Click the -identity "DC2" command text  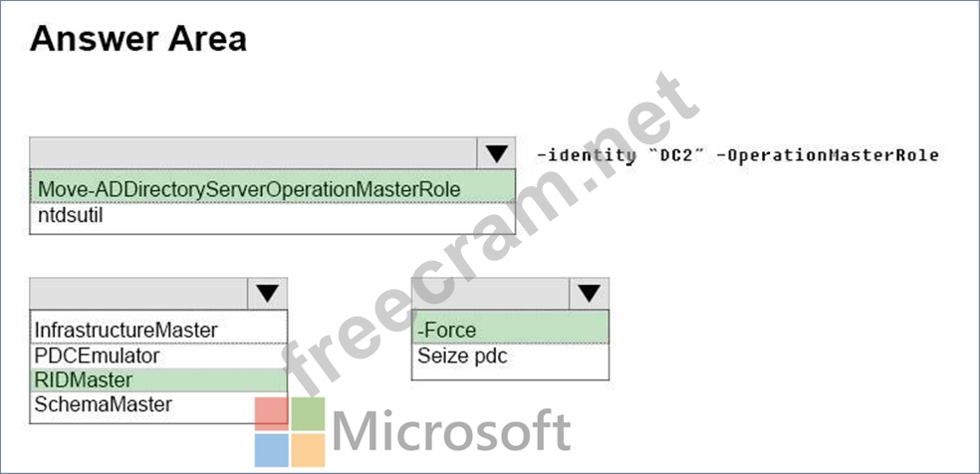(620, 155)
